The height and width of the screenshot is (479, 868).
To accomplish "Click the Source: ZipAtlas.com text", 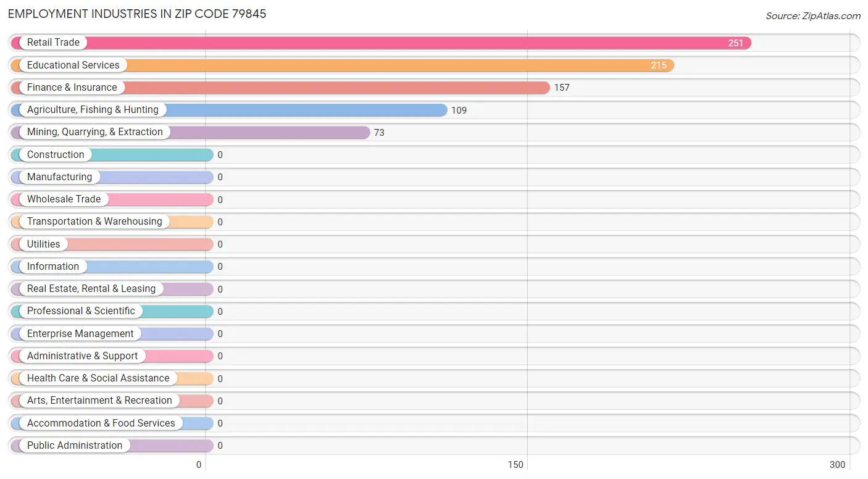I will click(x=813, y=16).
